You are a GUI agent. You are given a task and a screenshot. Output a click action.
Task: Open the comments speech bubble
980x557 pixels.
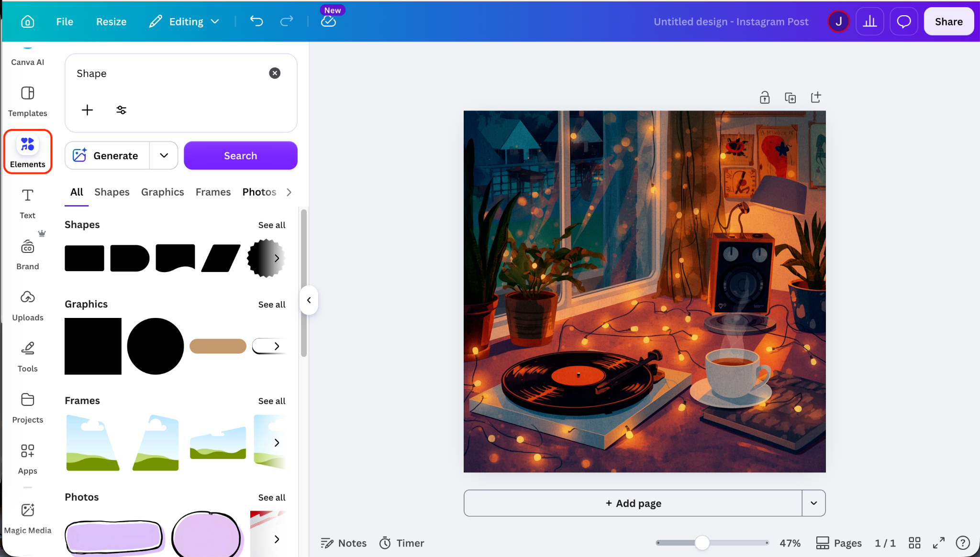click(x=903, y=22)
